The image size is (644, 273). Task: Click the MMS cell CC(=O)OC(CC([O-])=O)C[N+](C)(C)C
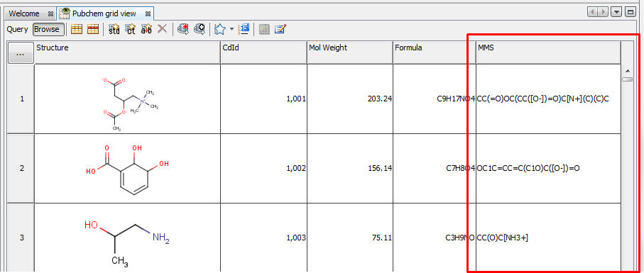(548, 99)
